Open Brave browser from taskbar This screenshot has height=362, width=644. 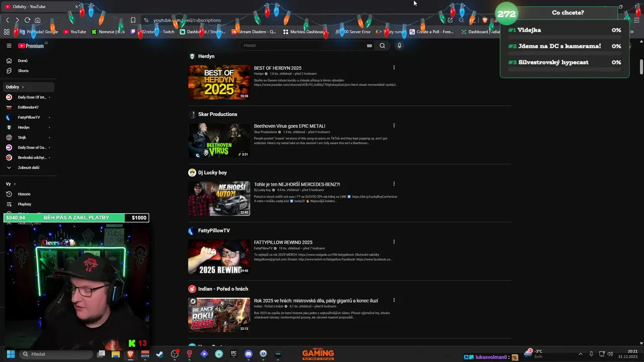tap(131, 354)
